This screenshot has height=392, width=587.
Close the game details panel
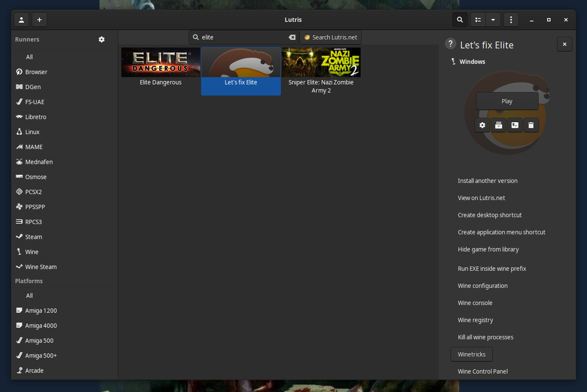[565, 44]
